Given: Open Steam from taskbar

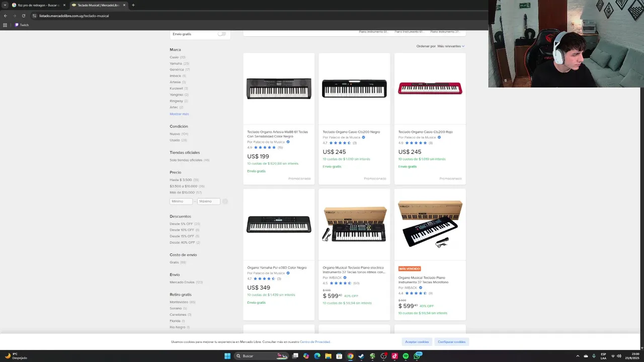Looking at the screenshot, I should click(x=361, y=356).
